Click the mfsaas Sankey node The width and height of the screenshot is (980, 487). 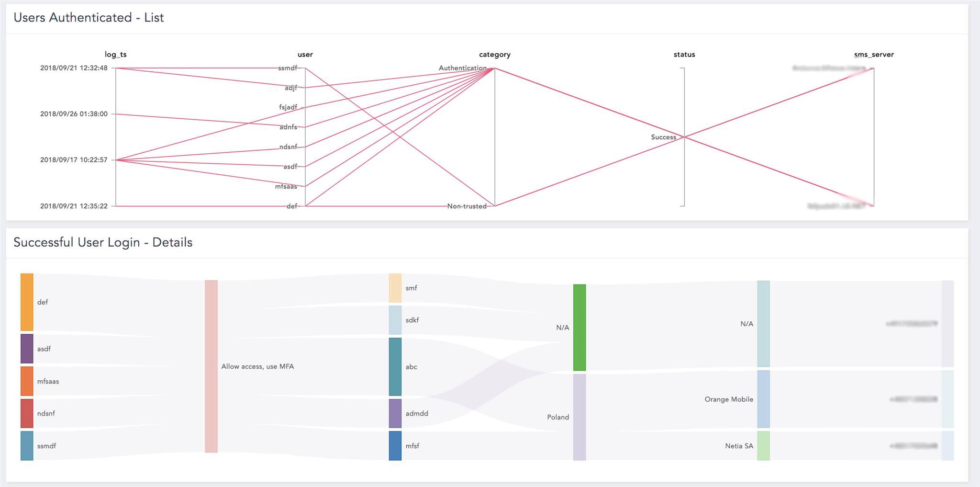pyautogui.click(x=27, y=381)
